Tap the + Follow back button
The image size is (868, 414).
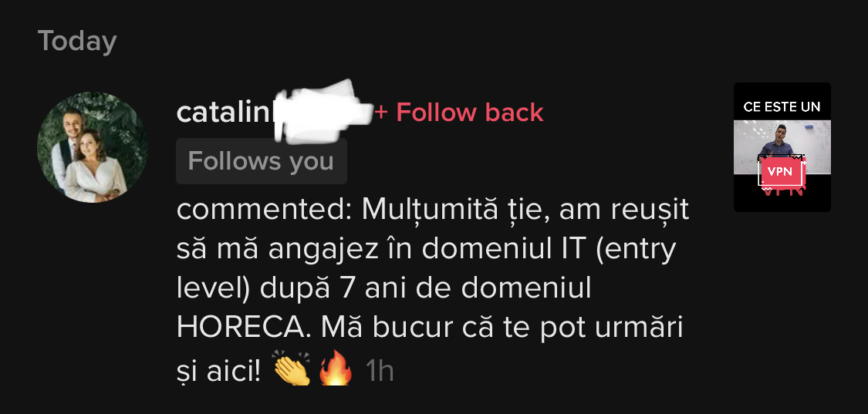460,113
